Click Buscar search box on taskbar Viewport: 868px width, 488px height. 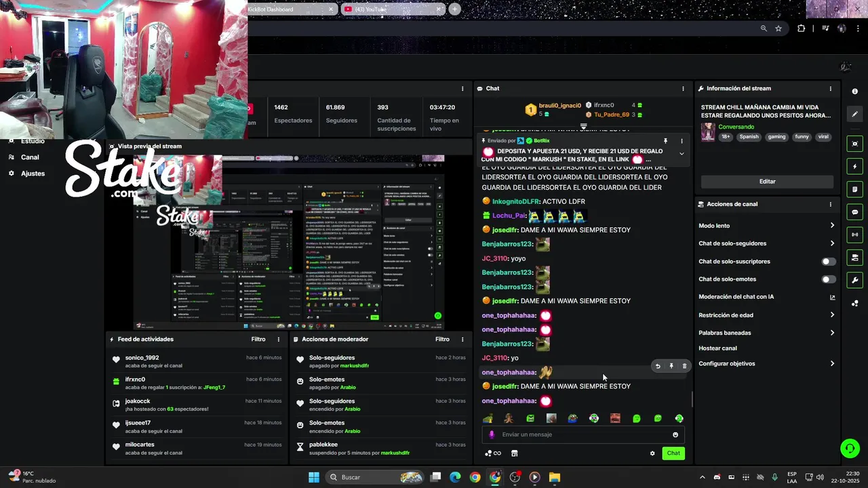tap(375, 477)
